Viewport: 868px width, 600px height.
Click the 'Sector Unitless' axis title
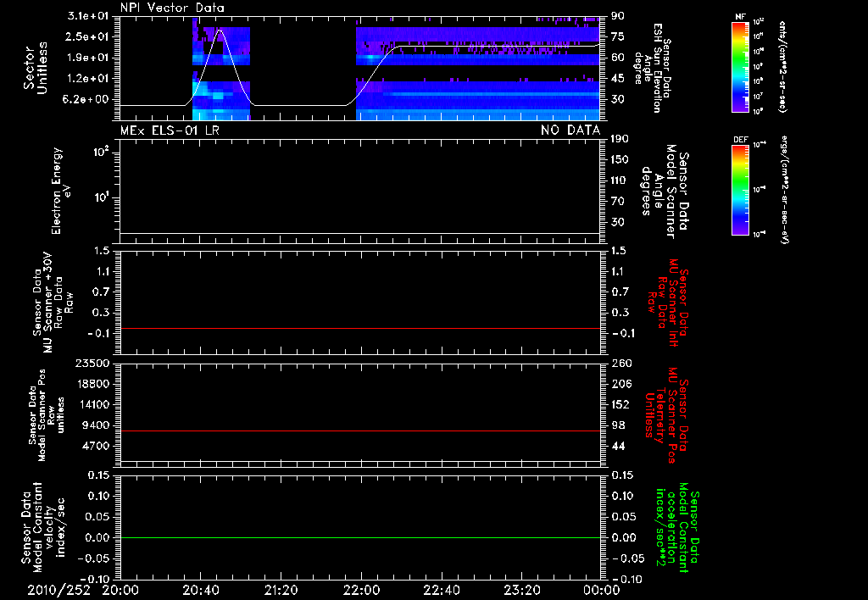(36, 69)
